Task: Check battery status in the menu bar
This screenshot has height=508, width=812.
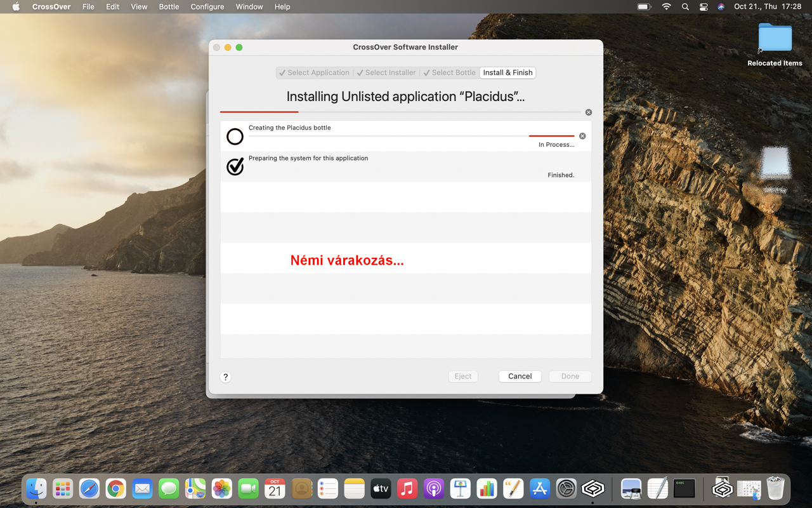Action: pos(644,7)
